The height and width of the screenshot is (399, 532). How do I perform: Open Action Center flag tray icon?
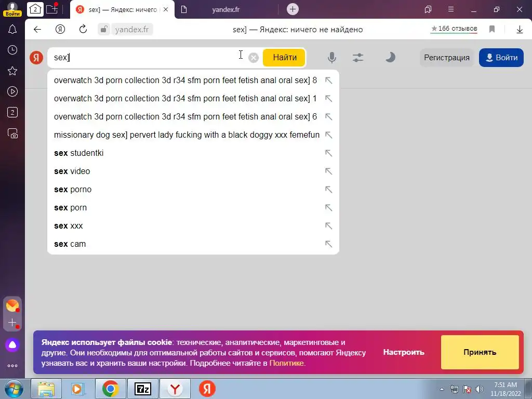coord(467,389)
